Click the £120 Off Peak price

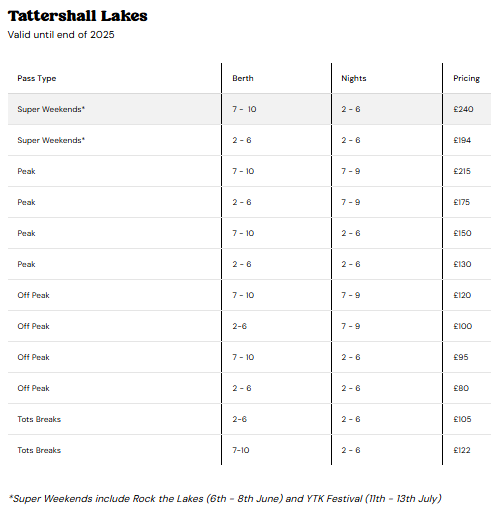pos(463,295)
